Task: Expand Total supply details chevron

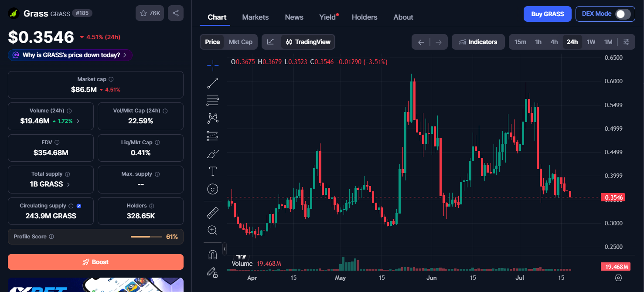Action: point(68,184)
